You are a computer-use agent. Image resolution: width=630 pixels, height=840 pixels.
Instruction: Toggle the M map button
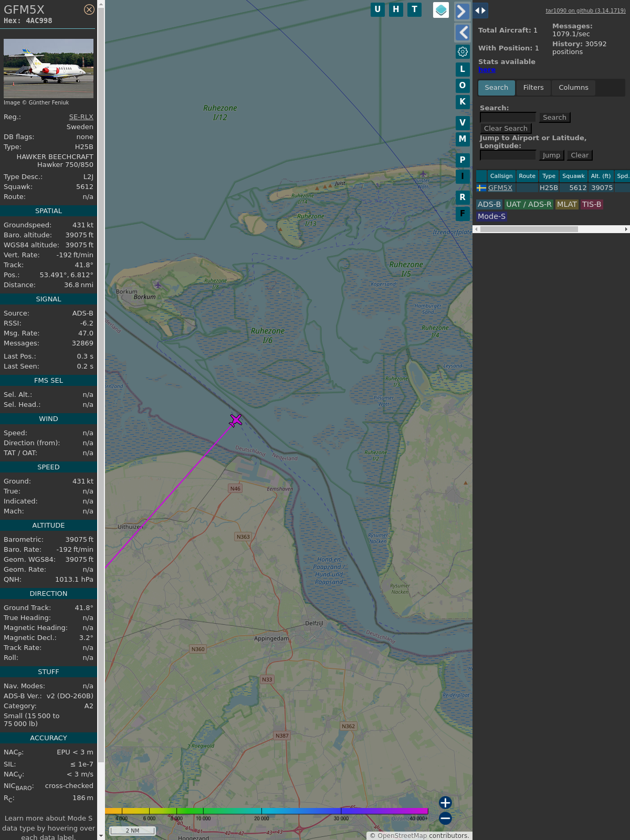pyautogui.click(x=463, y=139)
